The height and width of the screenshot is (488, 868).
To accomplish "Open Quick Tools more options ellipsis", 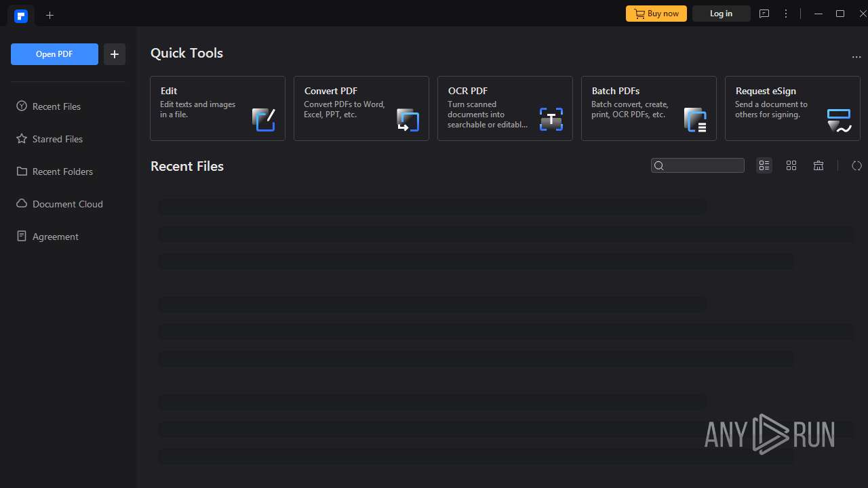I will coord(856,58).
